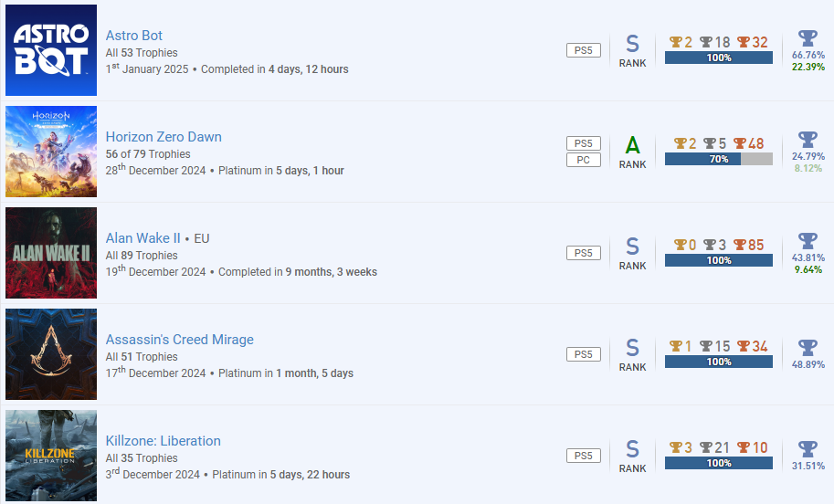The width and height of the screenshot is (834, 504).
Task: Click the text '56 of 79 Trophies'
Action: point(148,154)
